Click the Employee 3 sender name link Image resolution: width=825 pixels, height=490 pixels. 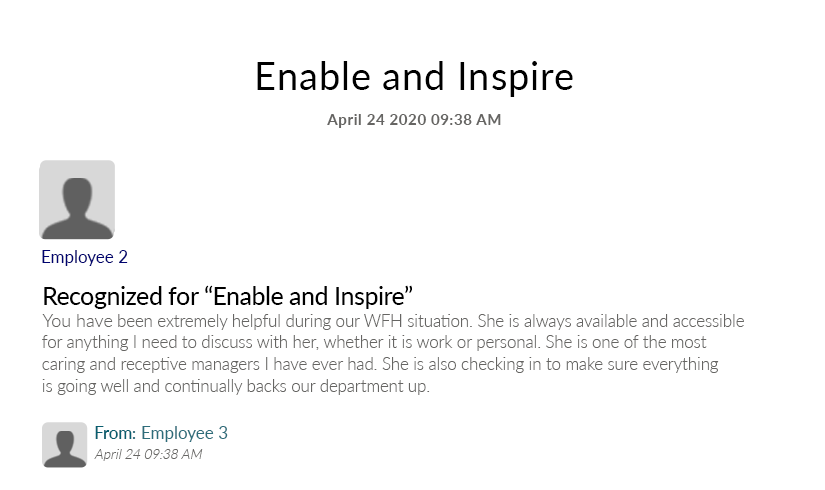(x=184, y=433)
